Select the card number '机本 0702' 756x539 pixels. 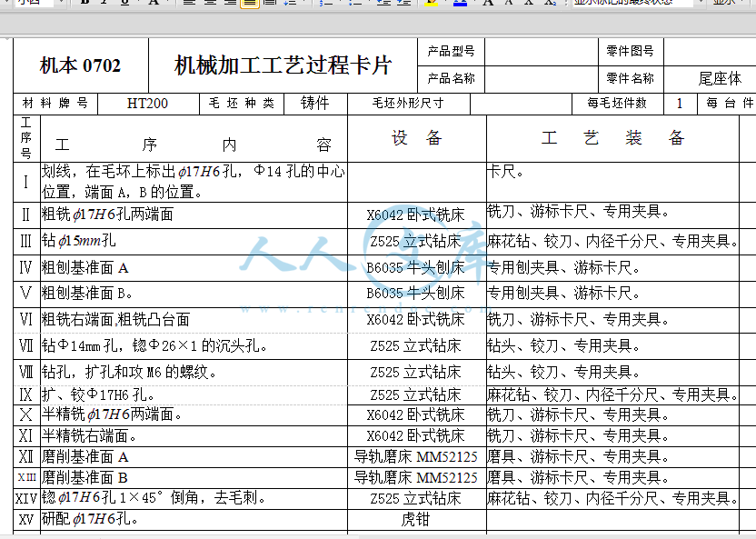pyautogui.click(x=80, y=65)
